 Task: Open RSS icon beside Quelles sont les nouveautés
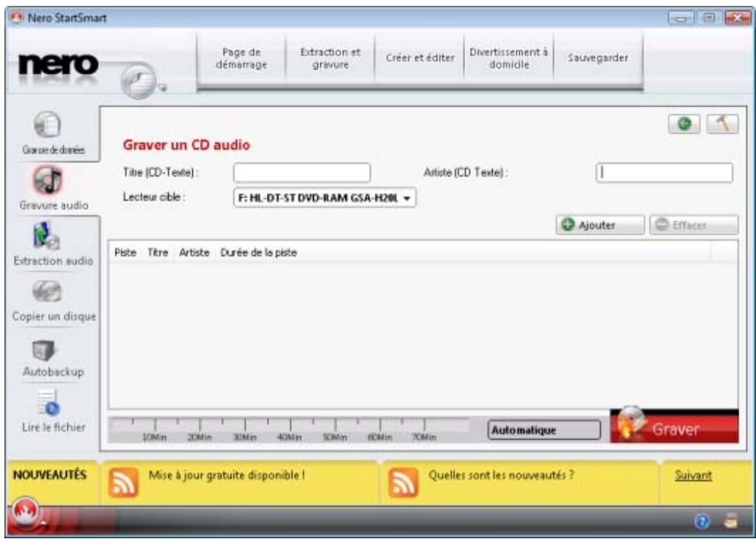[x=403, y=482]
